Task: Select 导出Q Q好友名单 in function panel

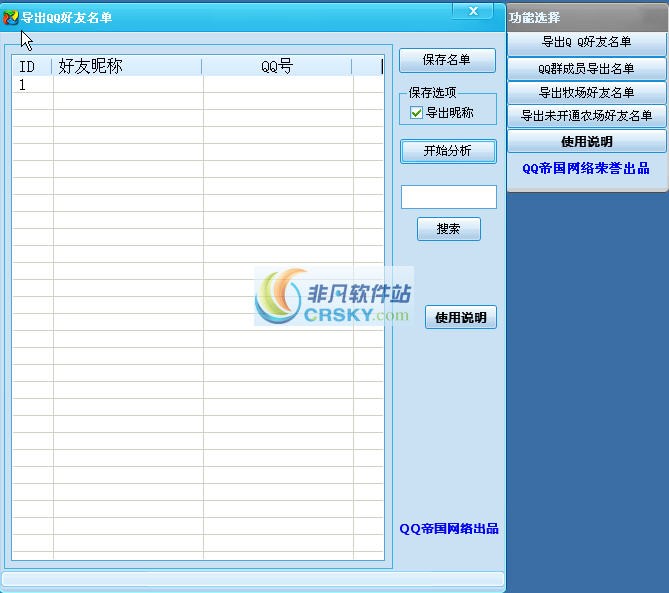Action: tap(587, 43)
